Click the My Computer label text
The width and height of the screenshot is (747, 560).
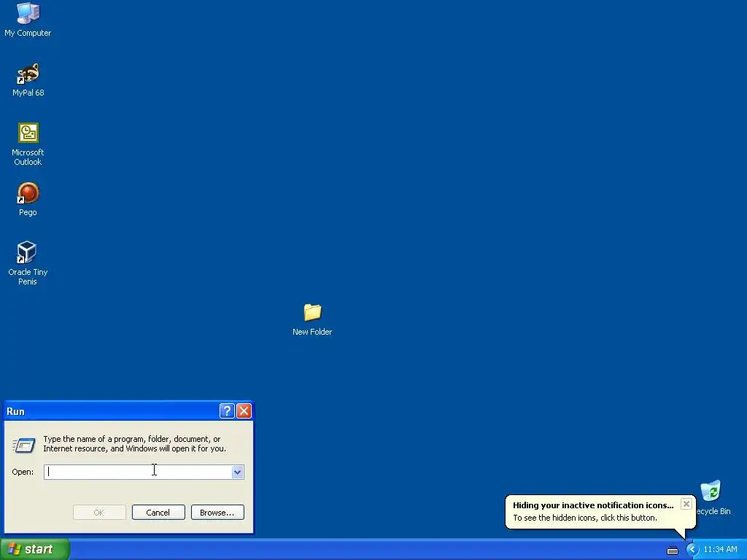[x=28, y=33]
